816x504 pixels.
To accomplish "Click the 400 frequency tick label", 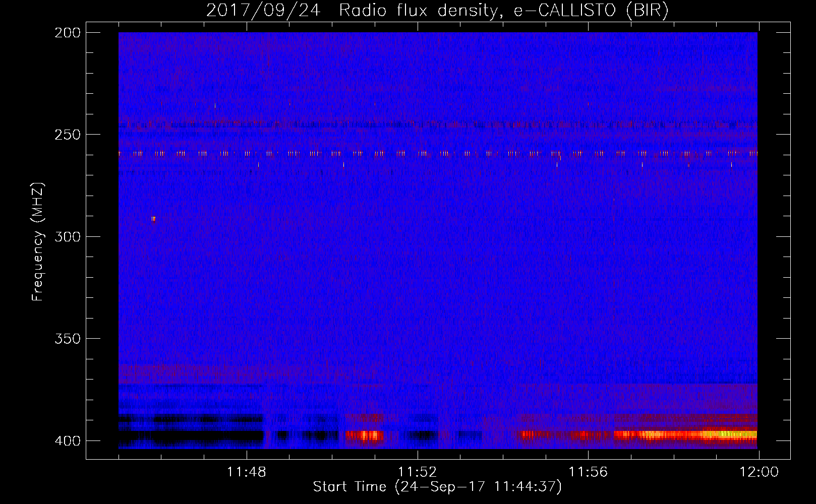I will [x=68, y=440].
